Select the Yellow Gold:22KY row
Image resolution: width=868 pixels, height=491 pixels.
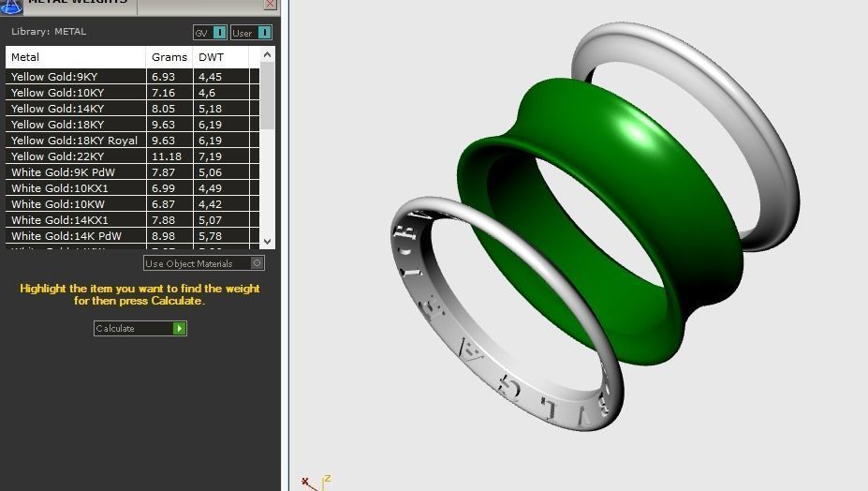132,156
